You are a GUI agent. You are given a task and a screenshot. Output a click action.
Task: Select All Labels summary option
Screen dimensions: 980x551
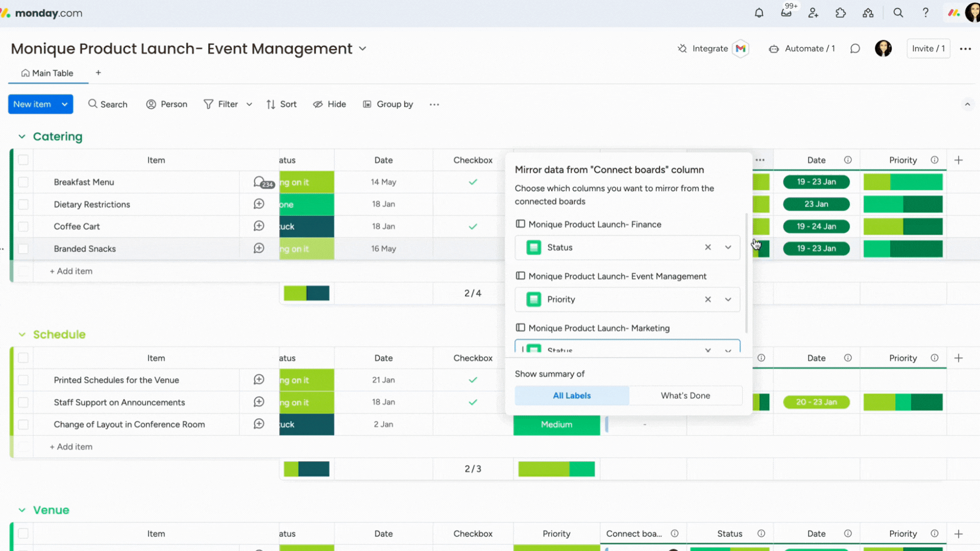[x=572, y=396]
